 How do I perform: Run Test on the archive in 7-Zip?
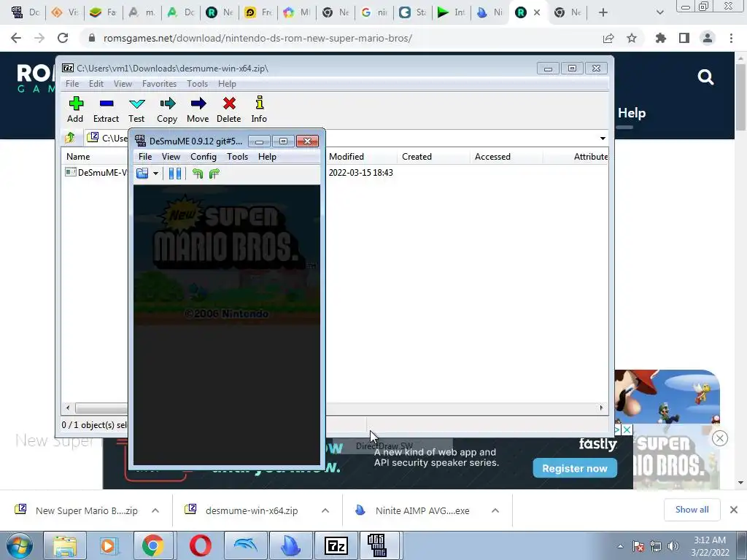coord(136,109)
